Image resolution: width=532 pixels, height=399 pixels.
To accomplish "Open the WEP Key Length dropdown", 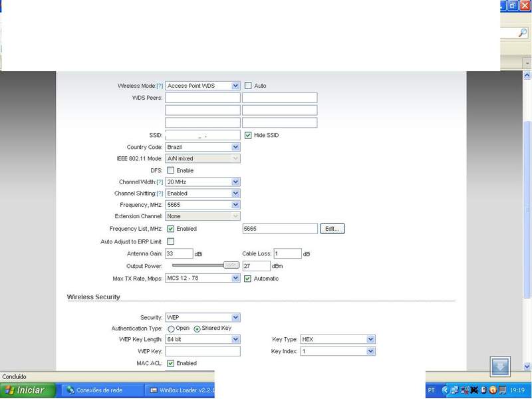I will pos(203,339).
